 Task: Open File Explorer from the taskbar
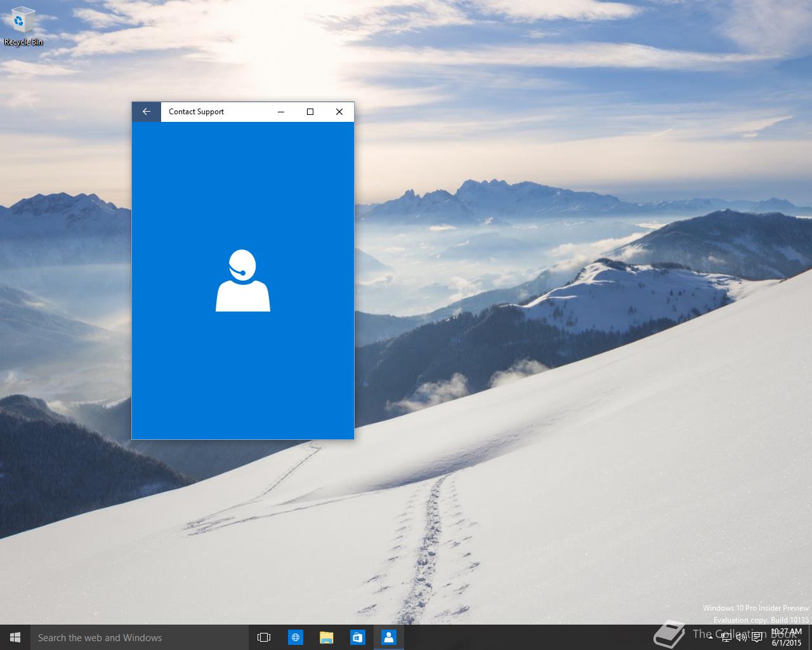click(327, 637)
